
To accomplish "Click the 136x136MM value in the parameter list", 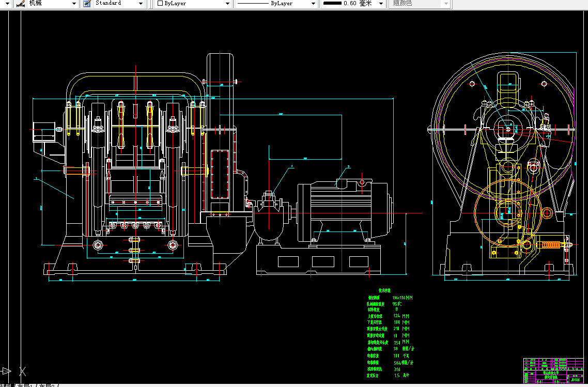I will pos(403,298).
